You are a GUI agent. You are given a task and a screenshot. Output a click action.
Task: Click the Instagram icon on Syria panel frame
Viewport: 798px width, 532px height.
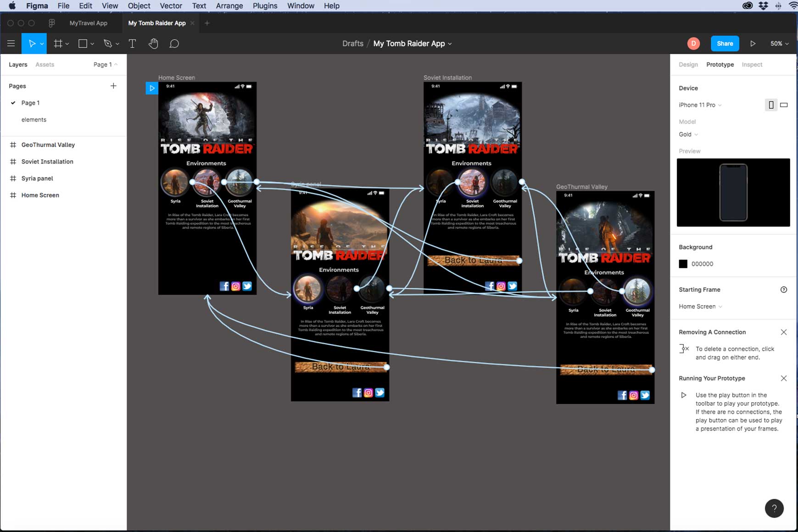point(368,392)
